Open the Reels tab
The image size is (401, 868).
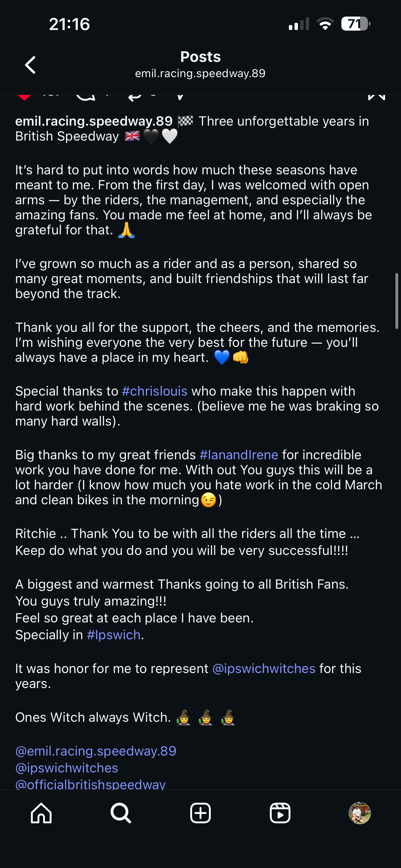pos(280,813)
